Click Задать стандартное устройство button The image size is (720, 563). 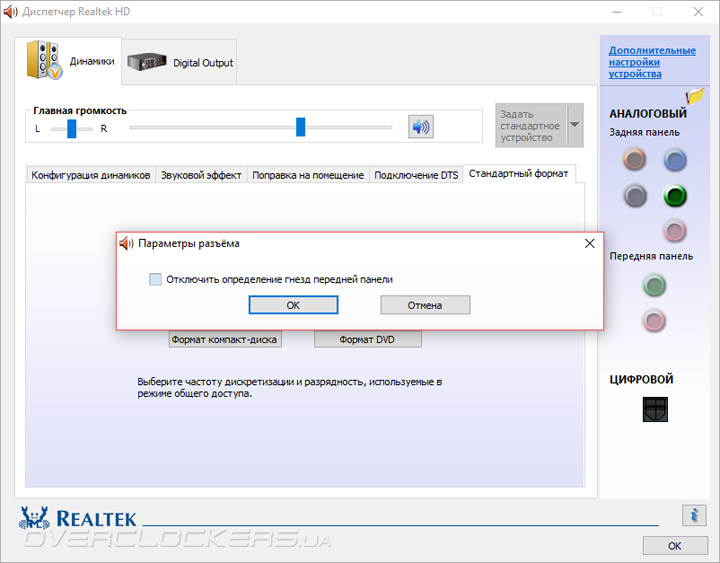531,125
